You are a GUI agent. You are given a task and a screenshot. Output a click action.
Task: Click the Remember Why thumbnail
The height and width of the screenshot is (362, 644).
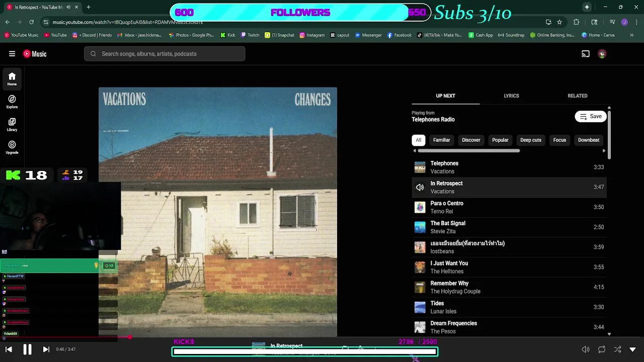[420, 287]
